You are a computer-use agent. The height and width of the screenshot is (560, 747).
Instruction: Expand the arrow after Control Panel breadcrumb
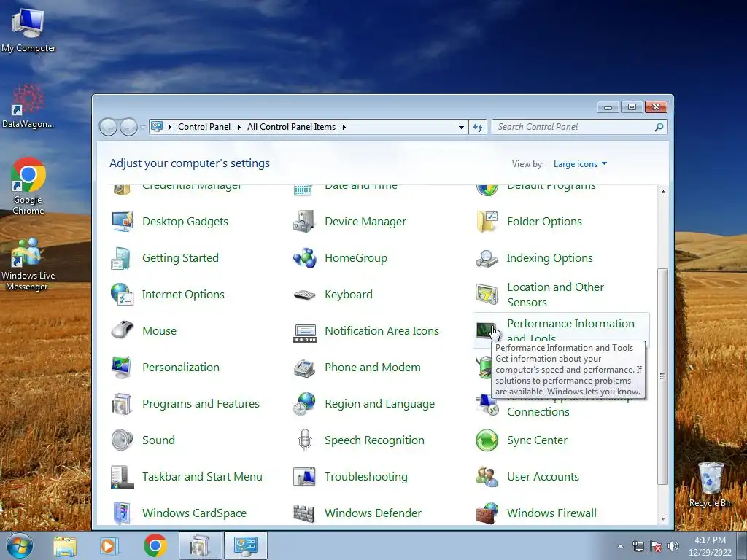(239, 127)
